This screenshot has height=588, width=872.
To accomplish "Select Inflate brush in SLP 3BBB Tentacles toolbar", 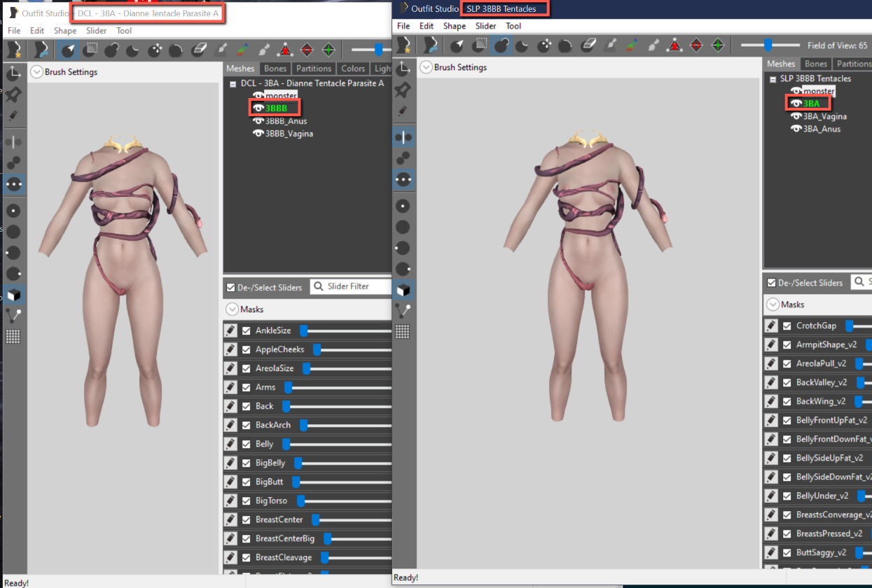I will coord(501,45).
